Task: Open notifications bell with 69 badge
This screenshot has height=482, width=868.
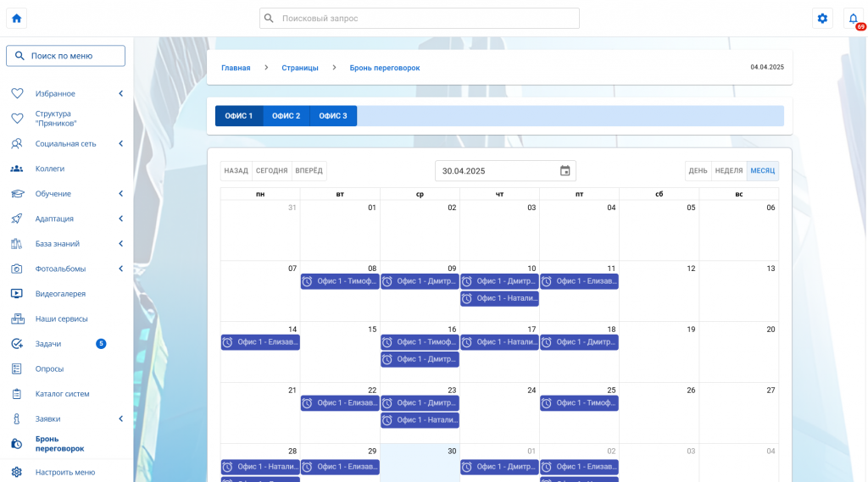Action: click(853, 18)
